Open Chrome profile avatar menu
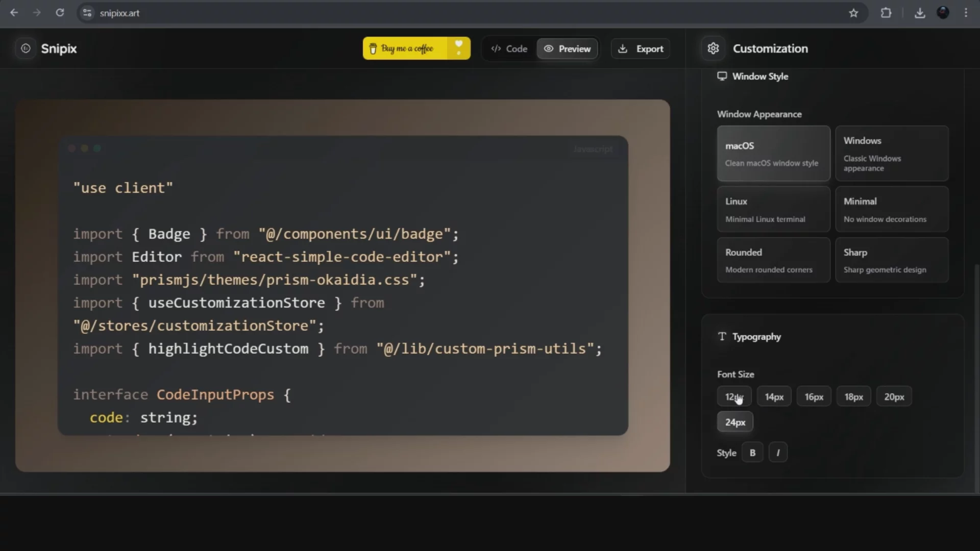 point(943,13)
